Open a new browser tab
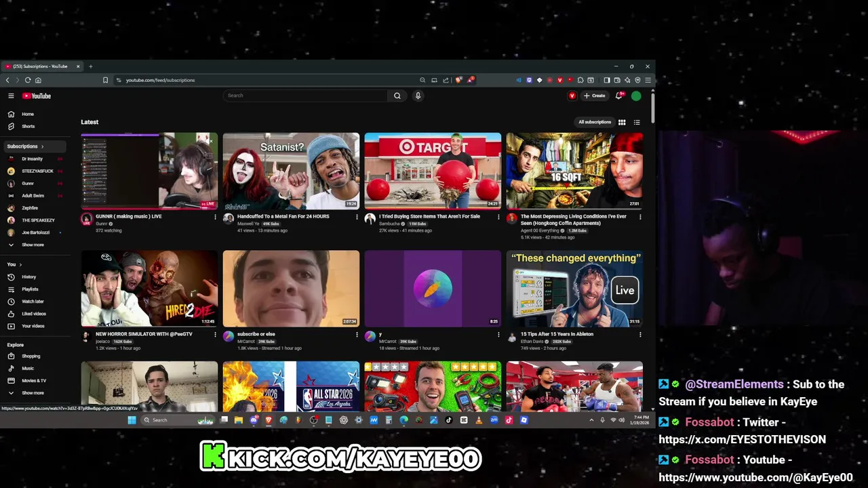This screenshot has height=488, width=868. pos(90,66)
